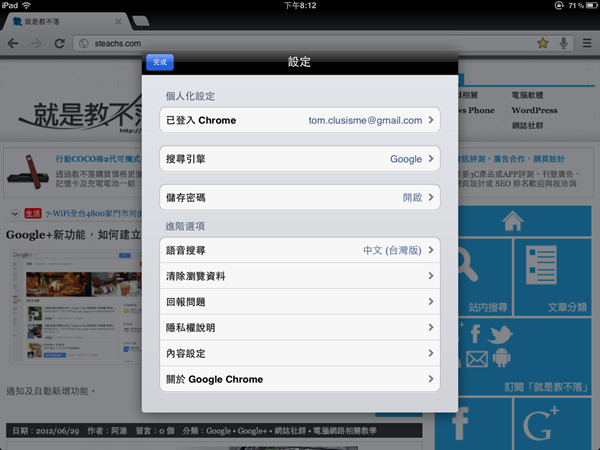Click the ticker dropdown arrow circle

(x=15, y=214)
